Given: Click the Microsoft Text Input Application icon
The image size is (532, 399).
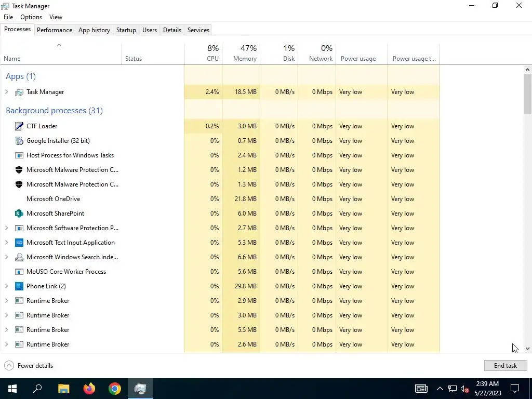Looking at the screenshot, I should (19, 243).
